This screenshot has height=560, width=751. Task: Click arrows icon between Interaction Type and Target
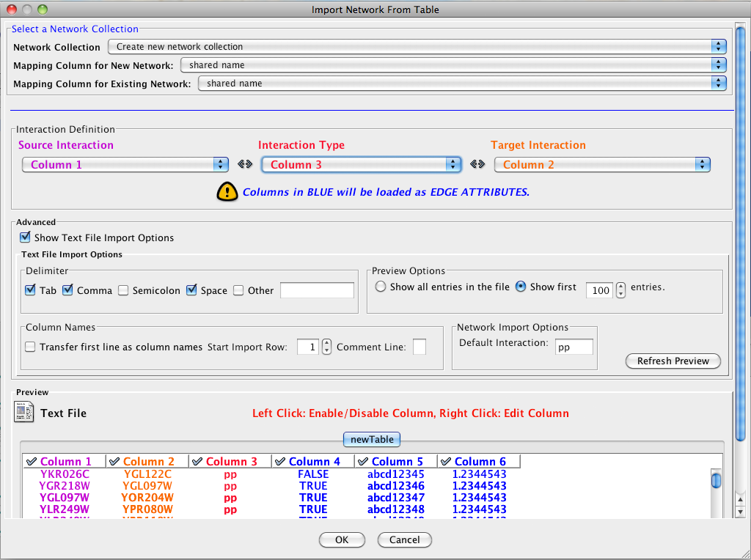pos(477,165)
